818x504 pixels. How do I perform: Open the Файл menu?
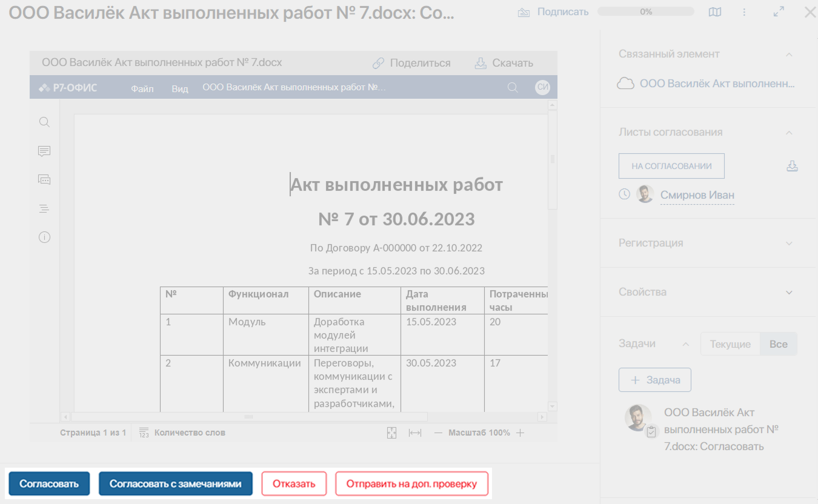(142, 88)
